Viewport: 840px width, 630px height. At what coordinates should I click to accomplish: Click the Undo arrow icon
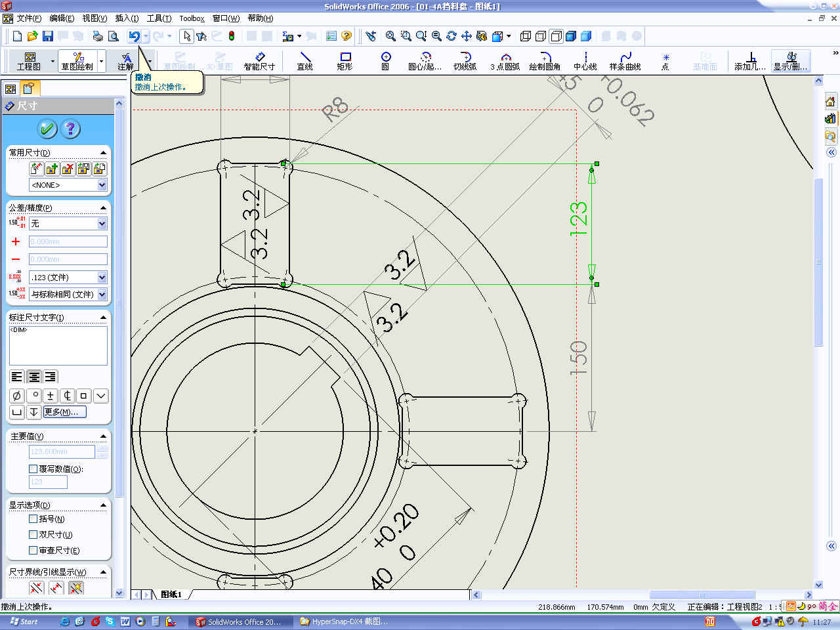(x=134, y=36)
